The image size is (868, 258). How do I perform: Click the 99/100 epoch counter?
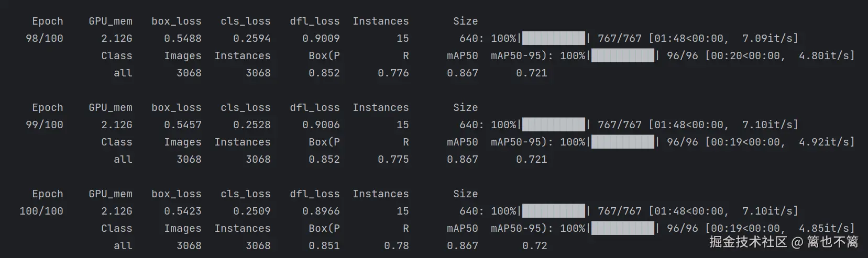click(45, 125)
